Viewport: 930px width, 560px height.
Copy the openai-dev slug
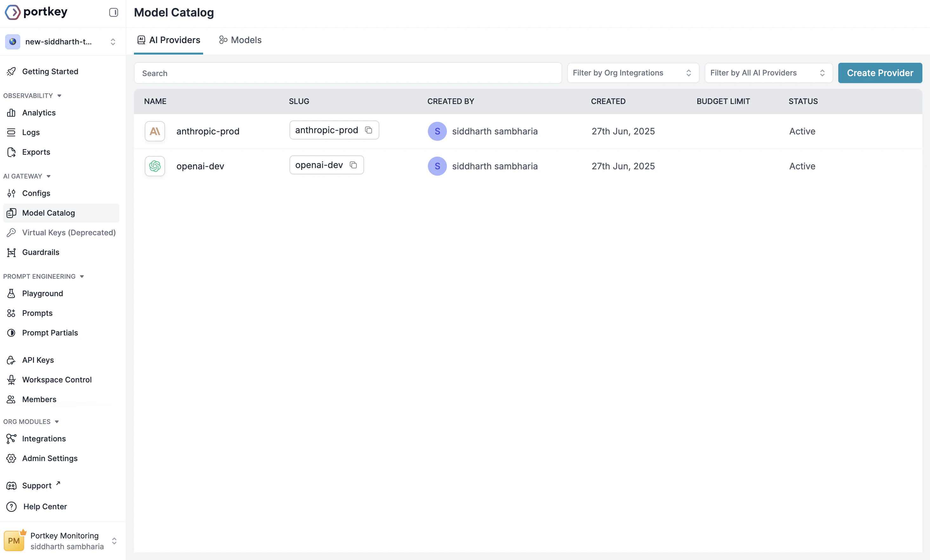[353, 165]
